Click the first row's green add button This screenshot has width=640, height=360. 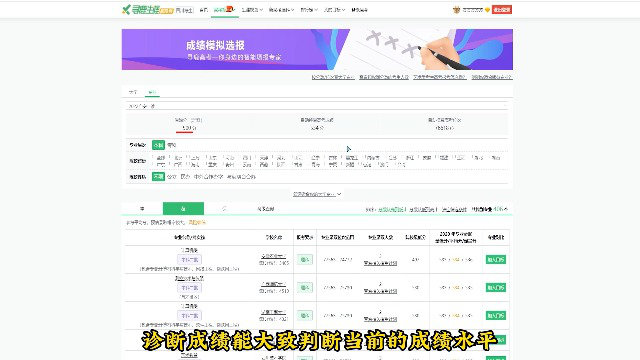tap(496, 260)
